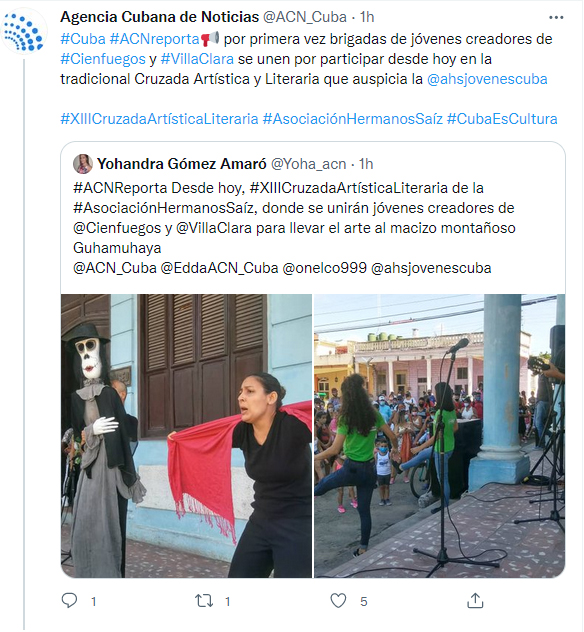
Task: Open the #VillaClara hashtag
Action: pyautogui.click(x=197, y=59)
